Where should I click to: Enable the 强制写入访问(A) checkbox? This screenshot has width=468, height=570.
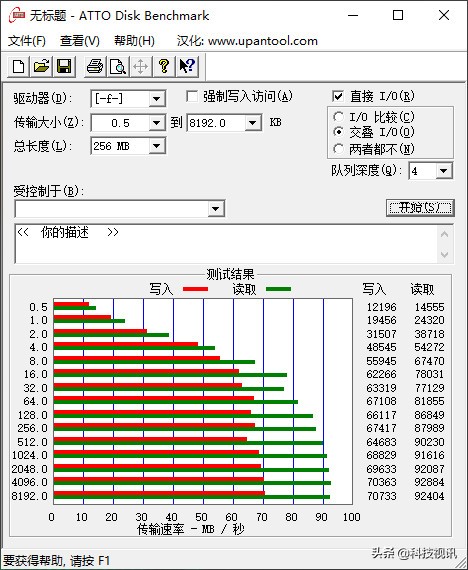(x=192, y=96)
